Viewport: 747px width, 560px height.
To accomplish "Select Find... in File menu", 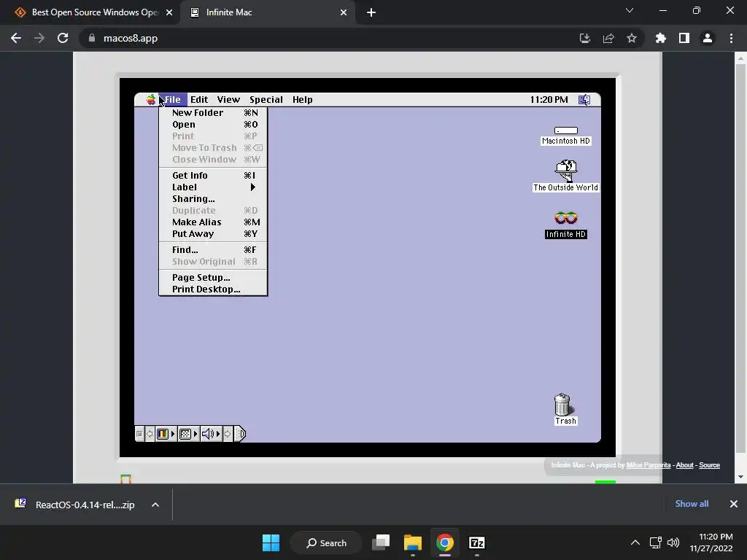I will [213, 250].
